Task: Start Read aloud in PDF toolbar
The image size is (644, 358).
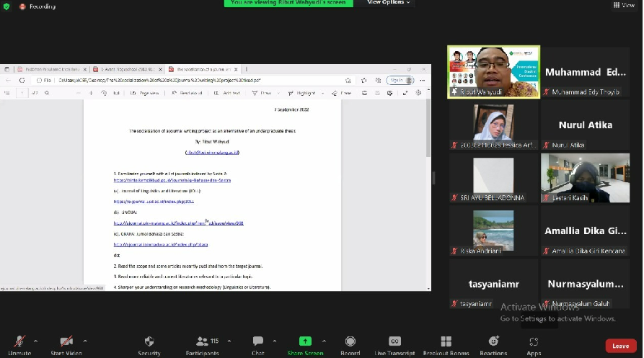Action: [x=187, y=93]
